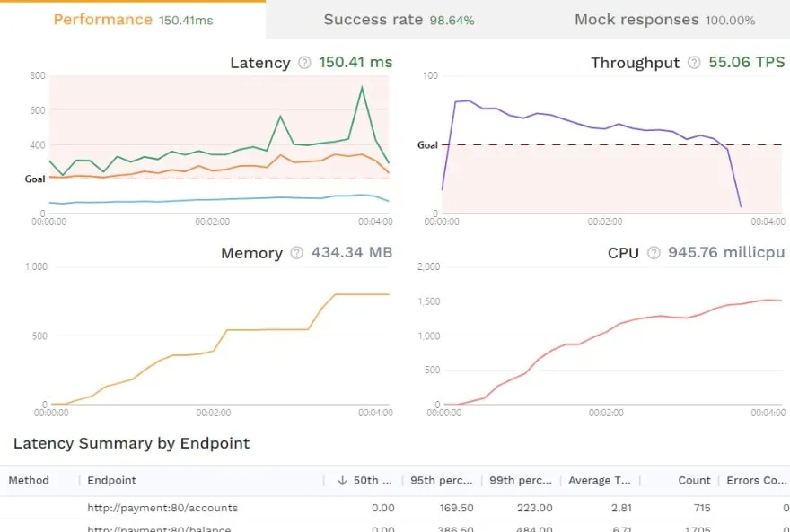Sort by the Average Time column
790x532 pixels.
click(x=598, y=480)
